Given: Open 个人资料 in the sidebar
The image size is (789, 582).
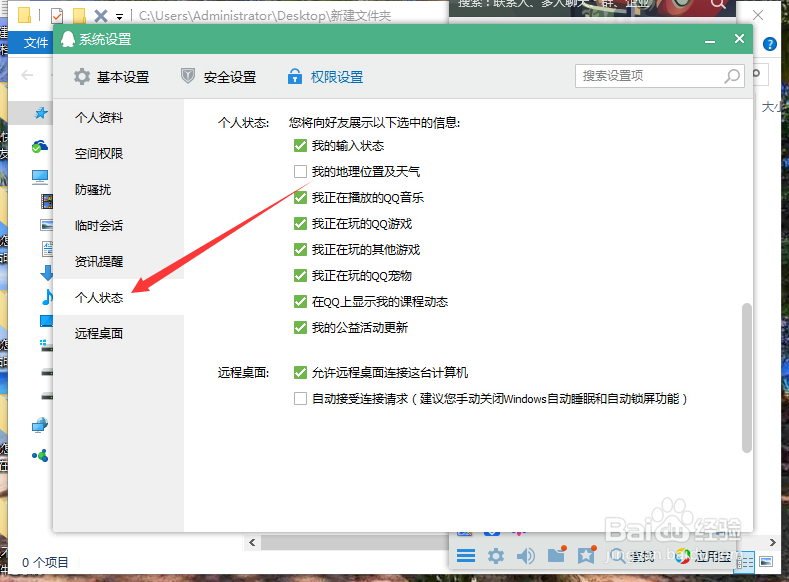Looking at the screenshot, I should tap(99, 118).
